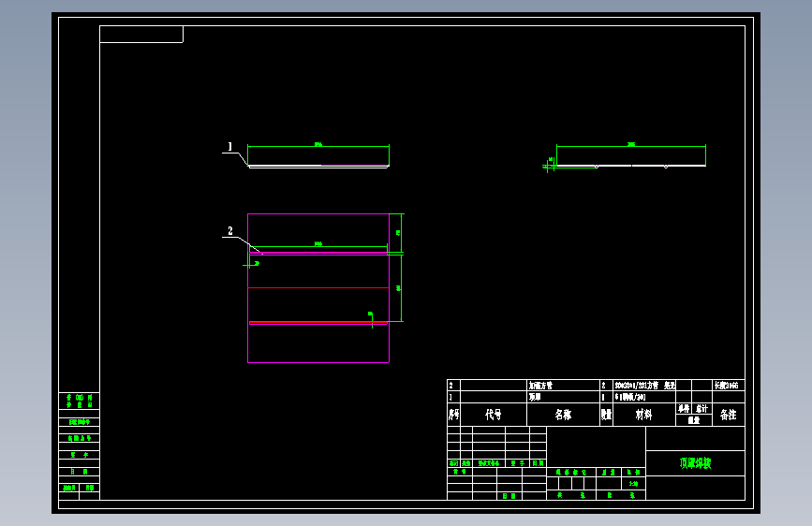Screen dimensions: 812x526
Task: Click balloon number 2 on the plan view
Action: tap(230, 230)
